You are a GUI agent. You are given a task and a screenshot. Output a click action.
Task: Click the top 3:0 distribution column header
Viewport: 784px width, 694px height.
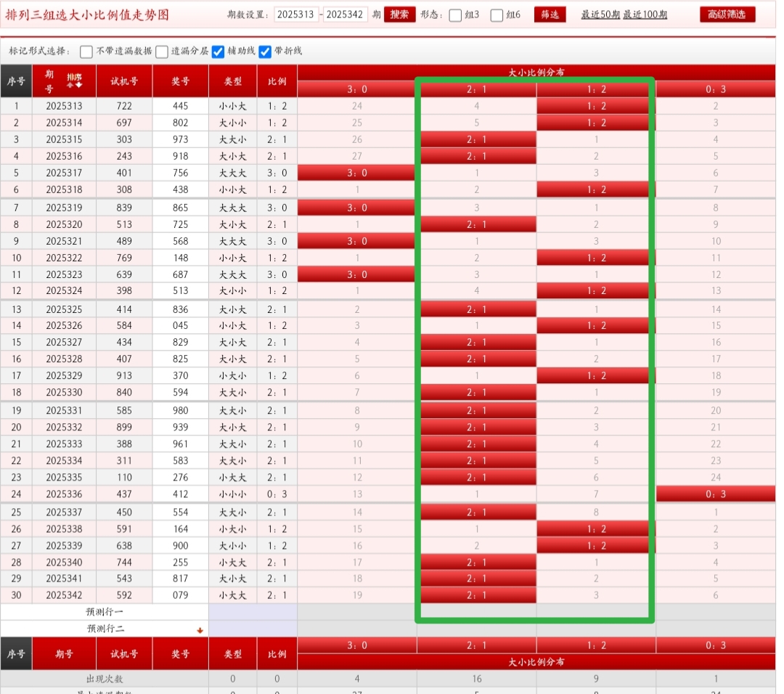[x=356, y=89]
